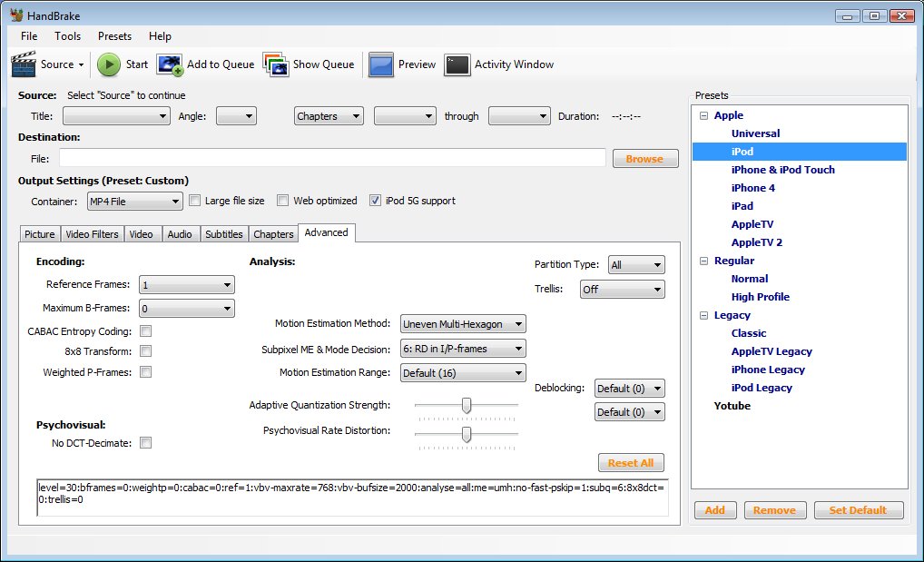
Task: Click the Adaptive Quantization Strength slider
Action: click(467, 408)
